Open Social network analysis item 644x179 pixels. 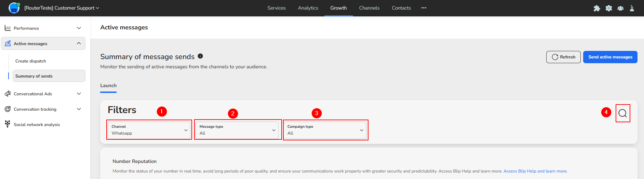(37, 125)
